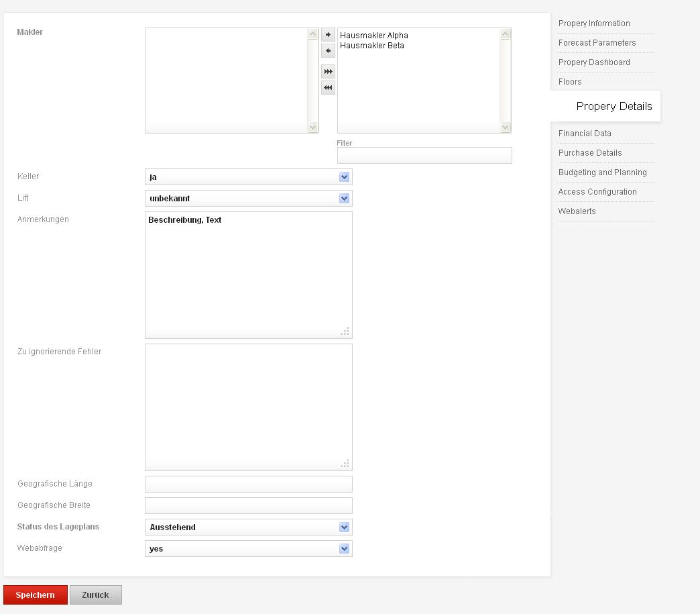Click the single left arrow move button
Image resolution: width=700 pixels, height=614 pixels.
pos(328,51)
